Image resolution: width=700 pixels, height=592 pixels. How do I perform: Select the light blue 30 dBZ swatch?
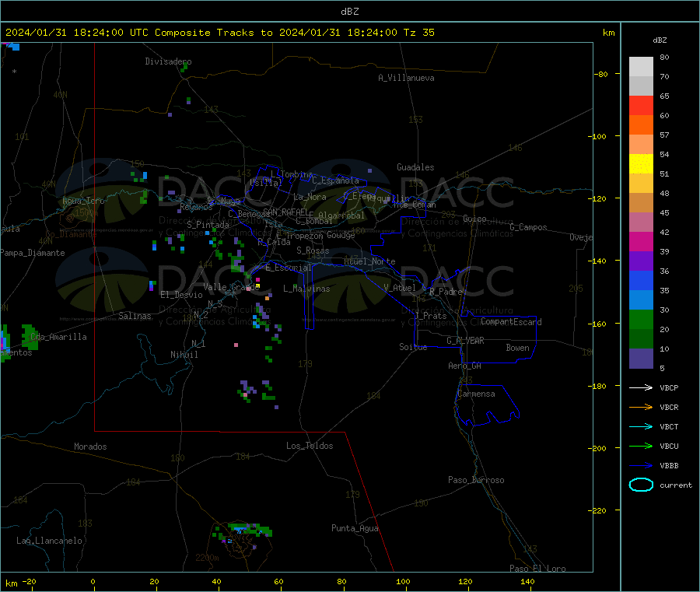(641, 300)
